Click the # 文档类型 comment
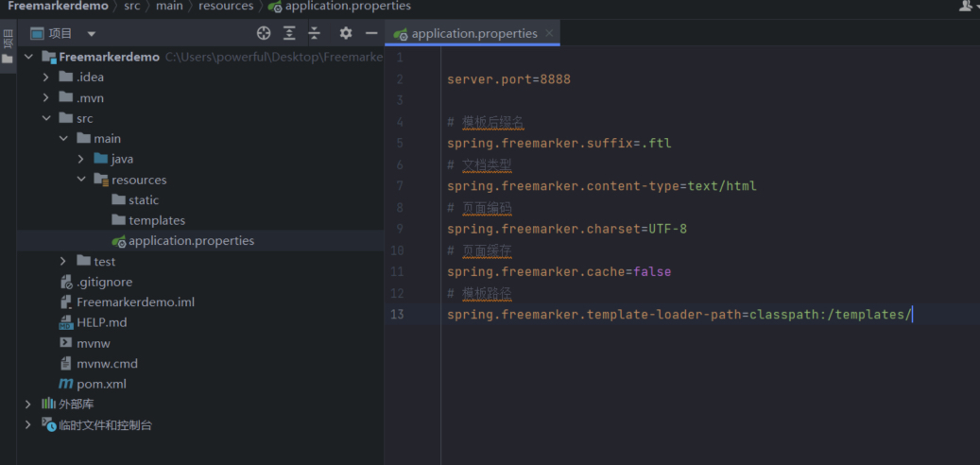 [x=479, y=164]
